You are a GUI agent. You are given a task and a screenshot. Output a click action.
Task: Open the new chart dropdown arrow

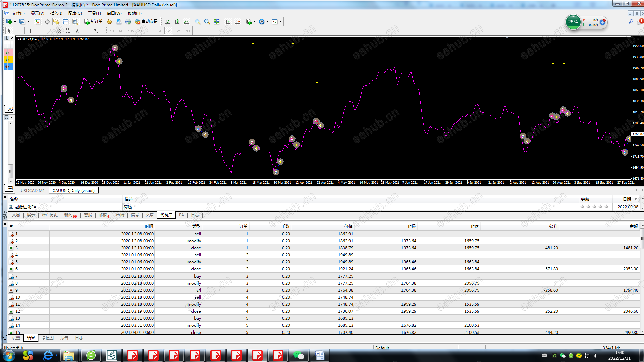[15, 22]
